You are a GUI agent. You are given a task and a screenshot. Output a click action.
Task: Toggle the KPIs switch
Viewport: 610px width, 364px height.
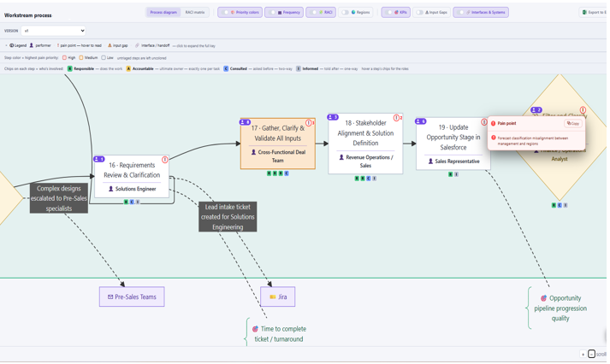(396, 13)
